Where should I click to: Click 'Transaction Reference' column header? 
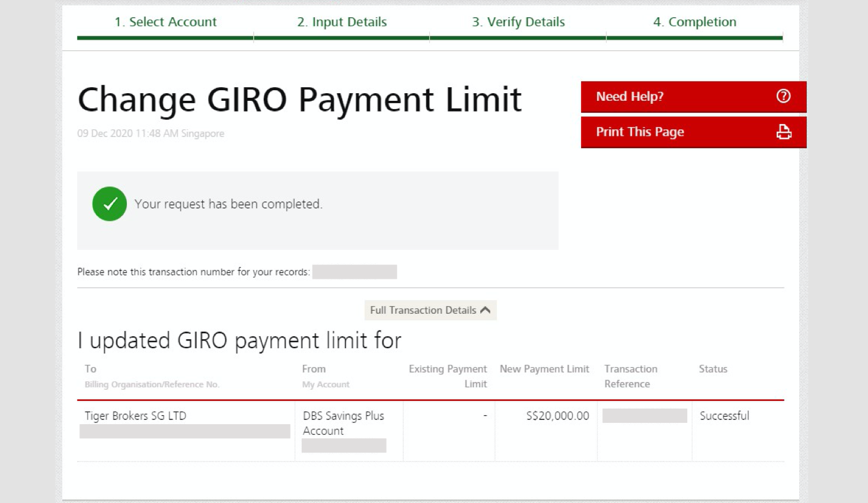[x=631, y=376]
